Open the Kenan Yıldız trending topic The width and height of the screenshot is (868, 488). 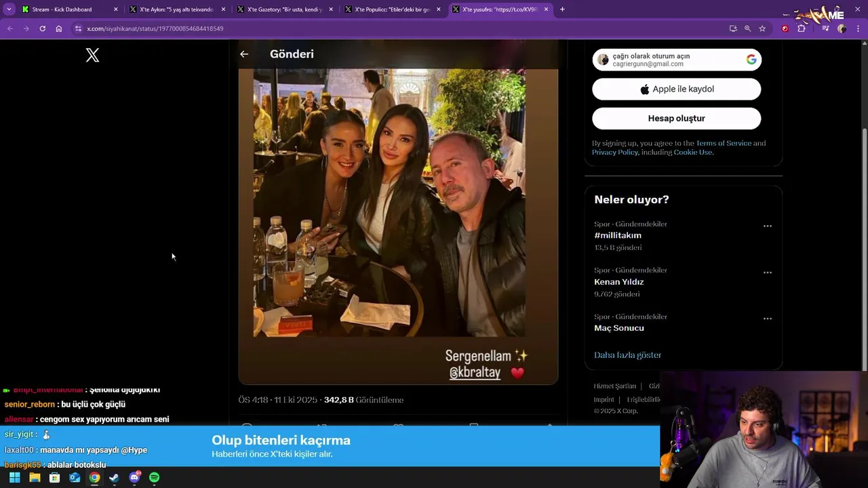coord(619,282)
